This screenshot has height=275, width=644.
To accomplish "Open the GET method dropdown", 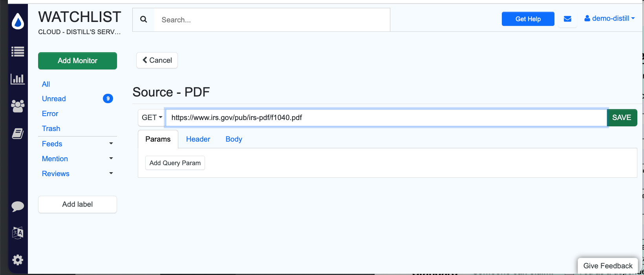I will coord(152,118).
